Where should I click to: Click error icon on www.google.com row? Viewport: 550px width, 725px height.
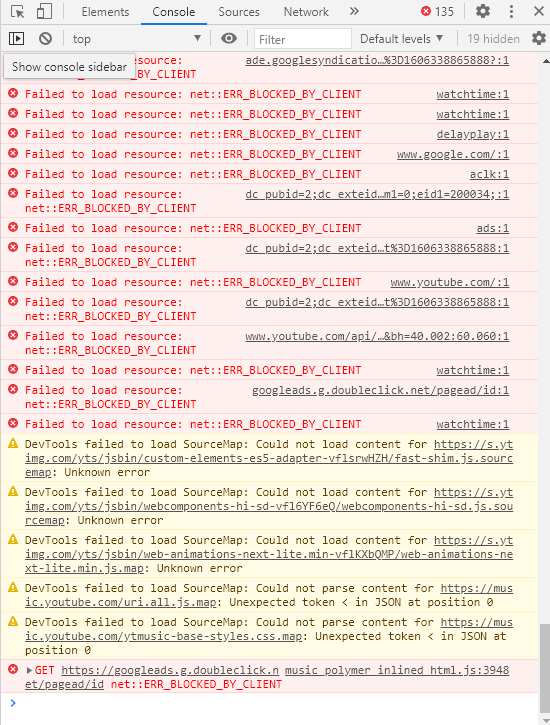pos(13,153)
